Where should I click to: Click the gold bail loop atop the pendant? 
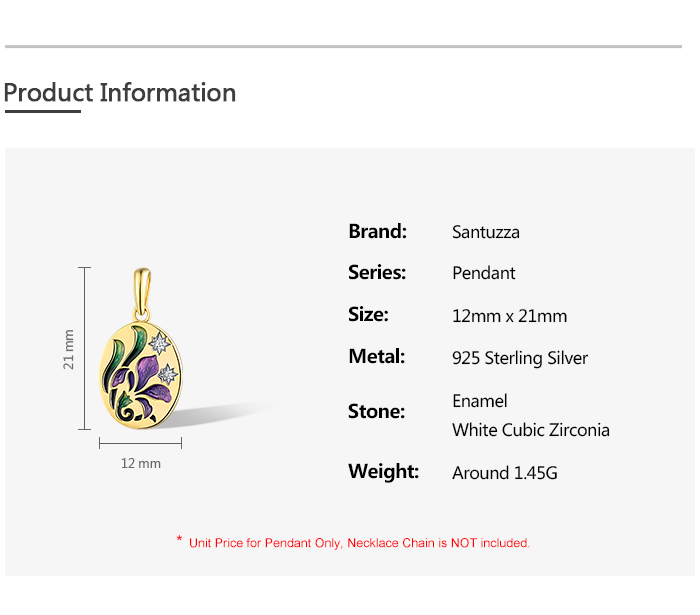[141, 285]
